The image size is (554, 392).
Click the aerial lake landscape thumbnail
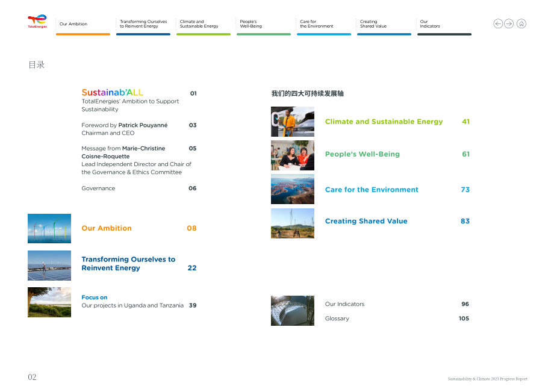[x=293, y=189]
